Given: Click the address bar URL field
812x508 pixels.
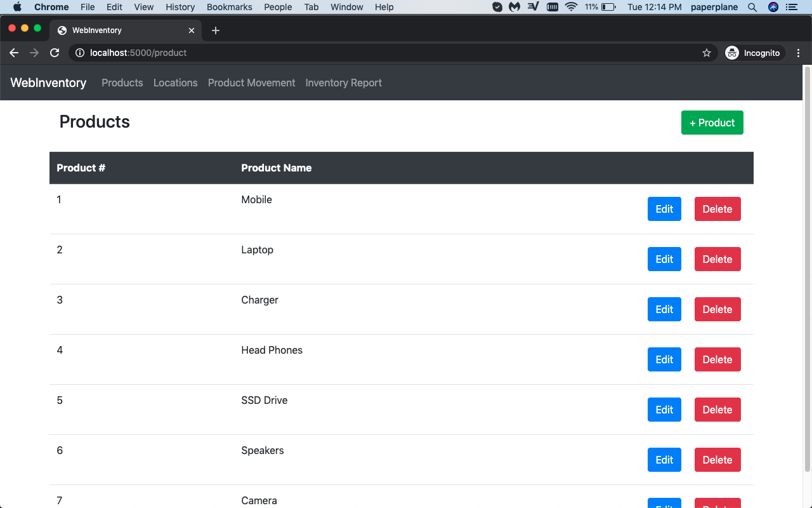Looking at the screenshot, I should click(x=393, y=53).
